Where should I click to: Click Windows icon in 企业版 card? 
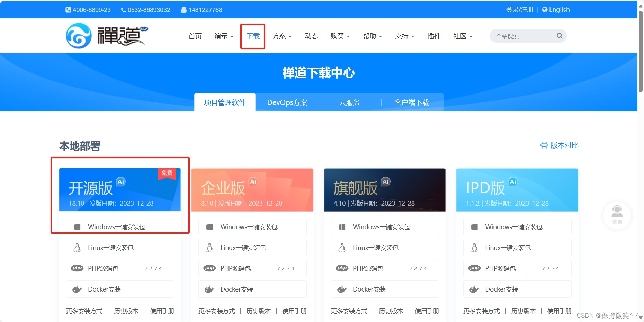click(x=209, y=227)
